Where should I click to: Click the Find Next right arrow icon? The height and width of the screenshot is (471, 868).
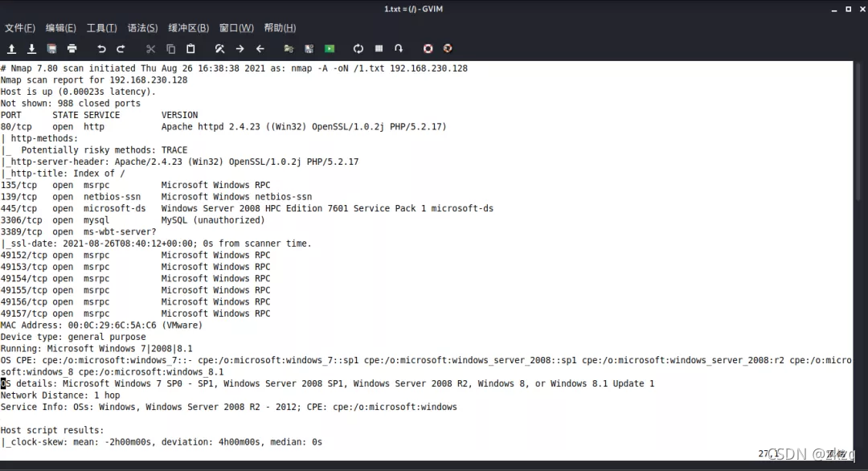coord(240,49)
